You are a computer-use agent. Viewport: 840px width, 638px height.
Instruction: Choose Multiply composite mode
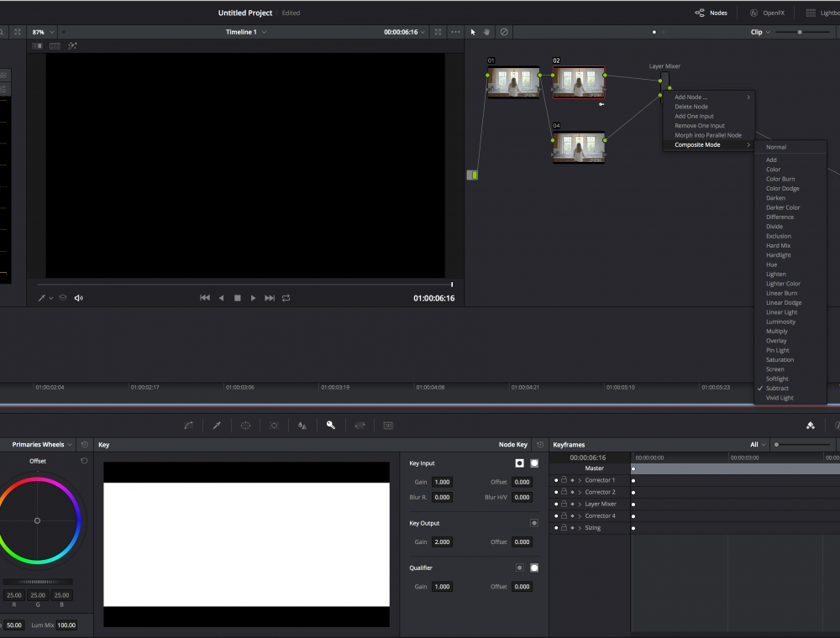click(777, 332)
